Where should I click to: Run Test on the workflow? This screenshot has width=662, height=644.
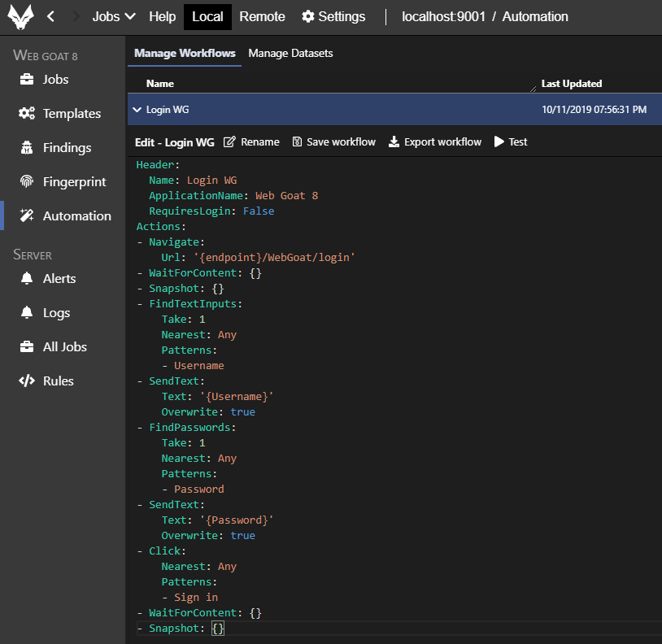pyautogui.click(x=511, y=142)
